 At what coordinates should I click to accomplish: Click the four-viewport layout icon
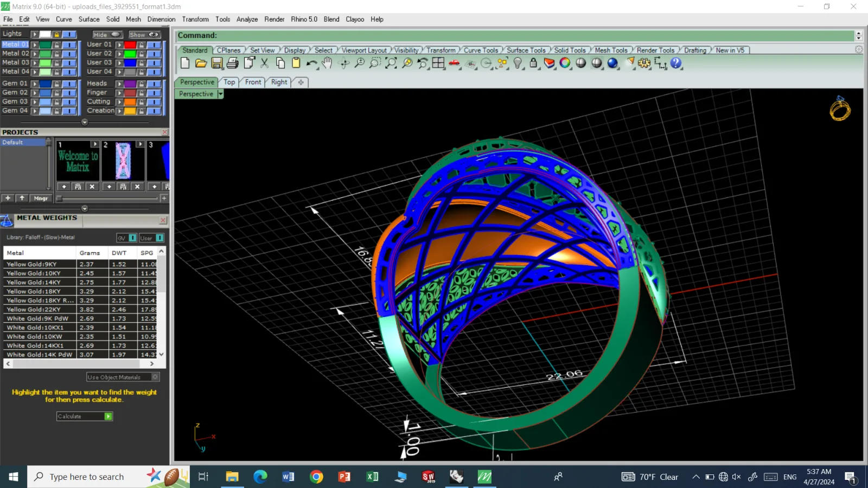pyautogui.click(x=438, y=63)
